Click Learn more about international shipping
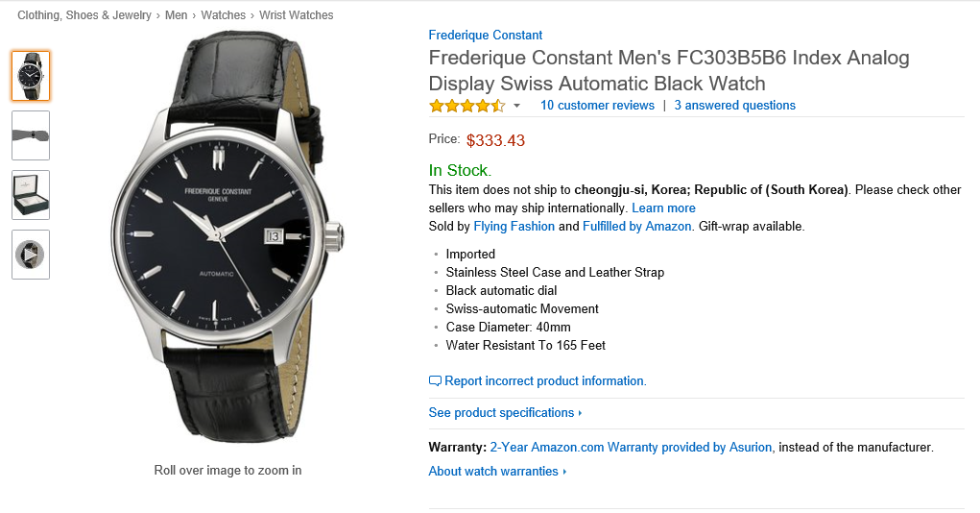This screenshot has height=513, width=980. point(663,208)
